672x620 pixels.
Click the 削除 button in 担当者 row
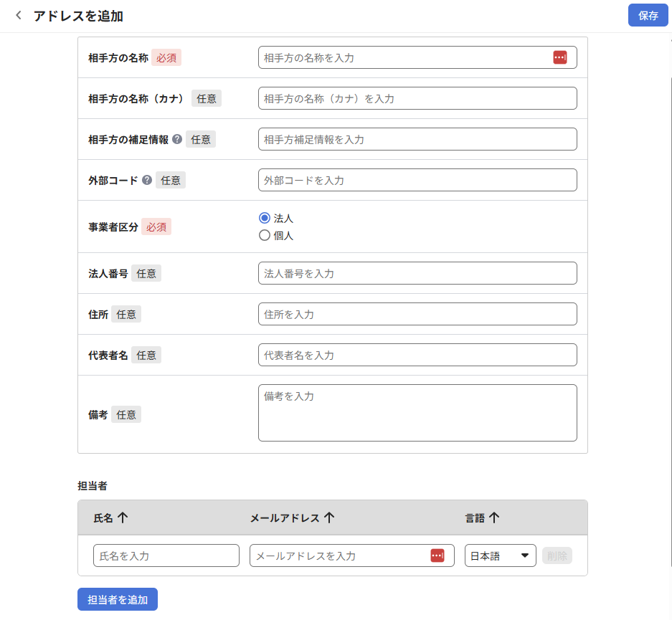coord(557,555)
